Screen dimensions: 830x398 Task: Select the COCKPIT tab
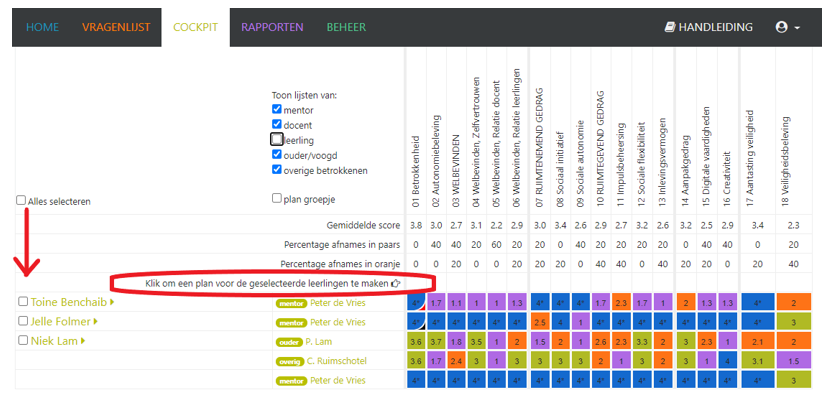(195, 27)
